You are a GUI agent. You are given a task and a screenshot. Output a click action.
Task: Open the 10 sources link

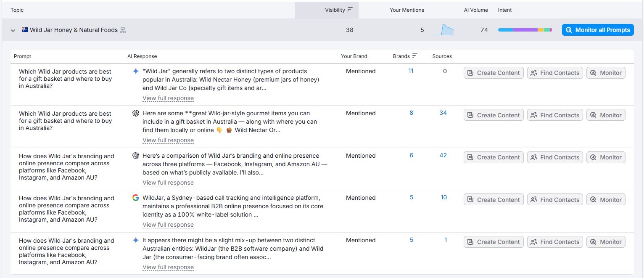coord(444,197)
